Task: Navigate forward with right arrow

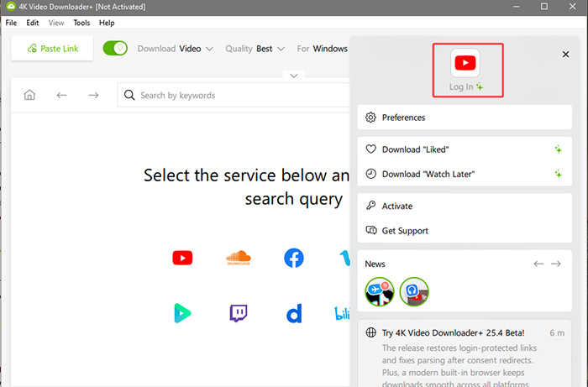Action: (93, 95)
